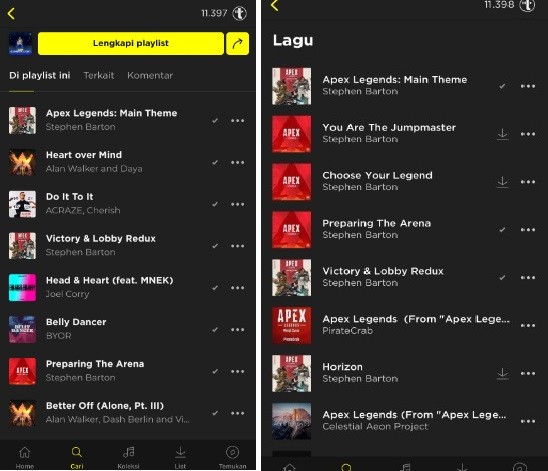548x471 pixels.
Task: Switch to the Terkait tab
Action: pos(99,75)
